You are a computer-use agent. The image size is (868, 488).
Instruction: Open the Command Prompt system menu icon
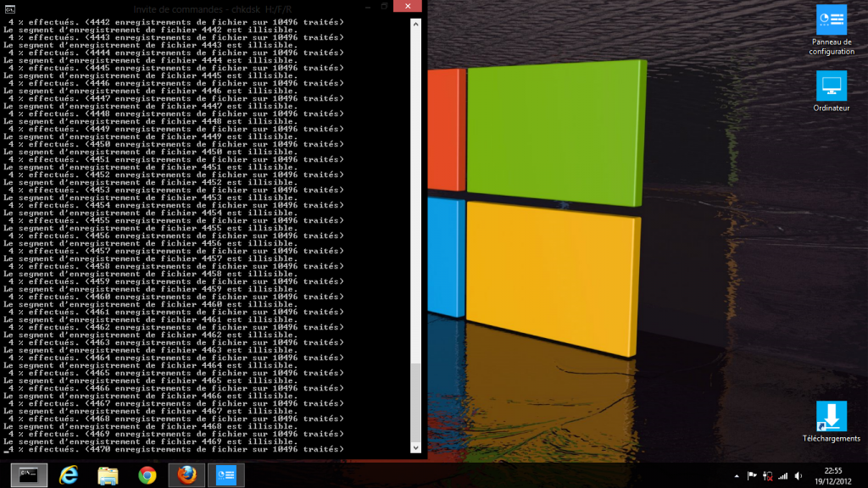click(10, 8)
